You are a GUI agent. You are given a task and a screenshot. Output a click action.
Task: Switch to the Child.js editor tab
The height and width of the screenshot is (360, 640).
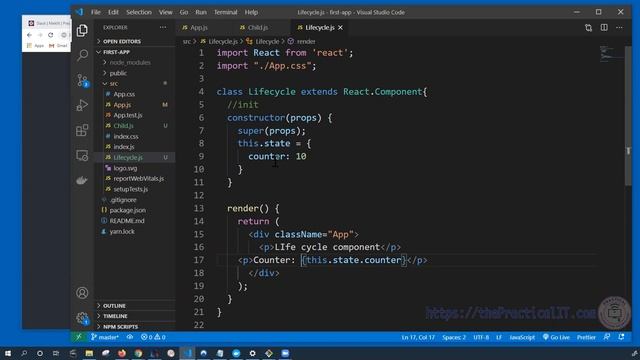(258, 27)
